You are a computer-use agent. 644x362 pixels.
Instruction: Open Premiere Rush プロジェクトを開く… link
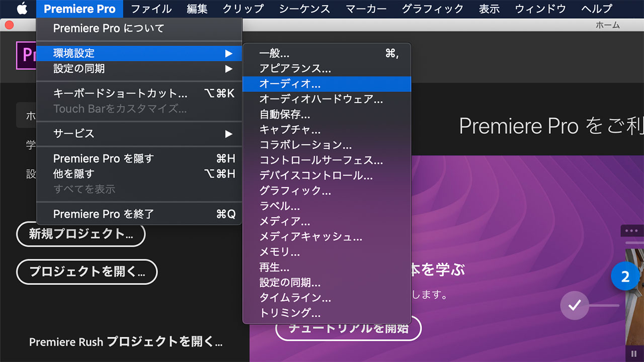(126, 342)
